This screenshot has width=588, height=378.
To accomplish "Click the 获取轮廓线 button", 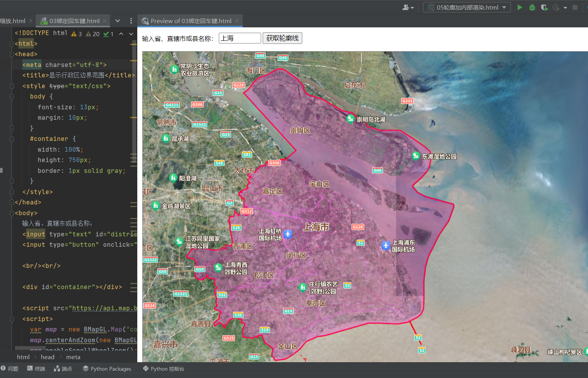I will [282, 38].
